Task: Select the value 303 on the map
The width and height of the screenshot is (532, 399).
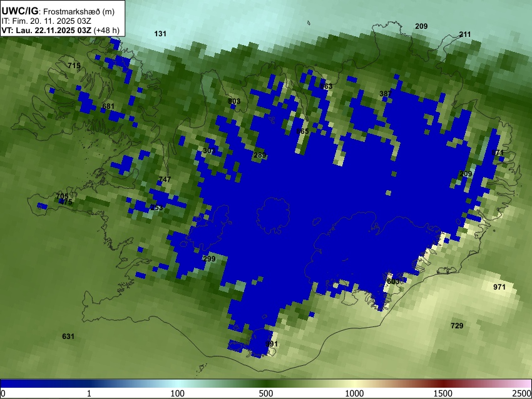Action: coord(209,151)
